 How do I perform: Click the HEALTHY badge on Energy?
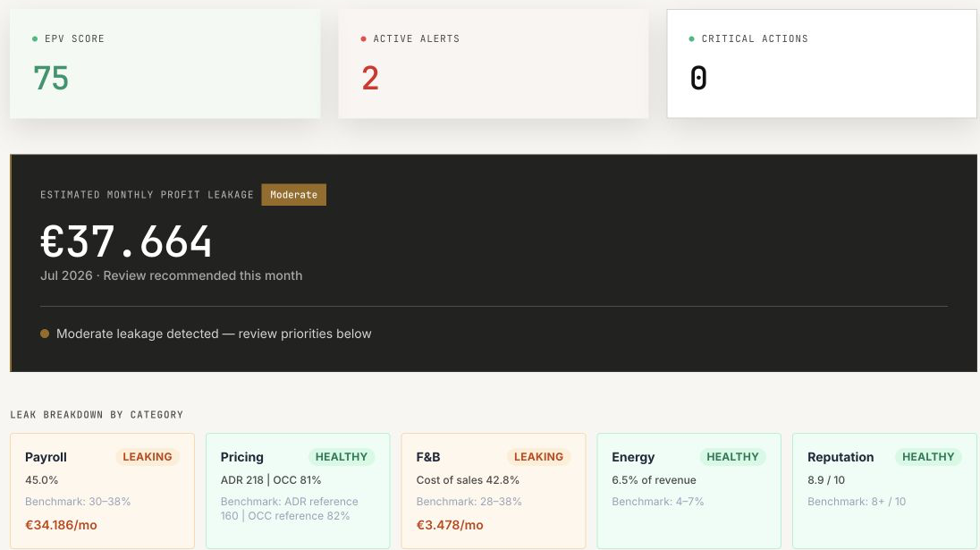tap(732, 457)
